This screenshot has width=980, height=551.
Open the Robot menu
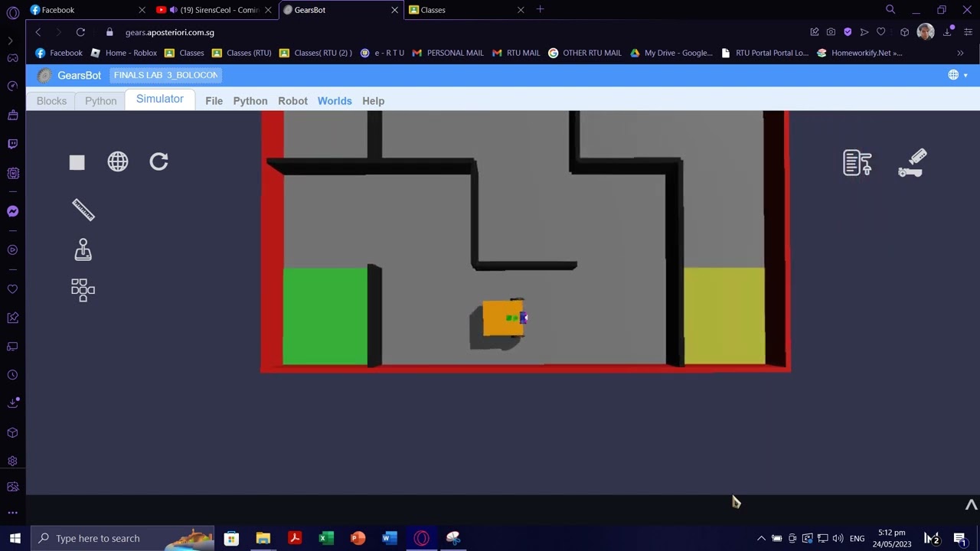[x=292, y=101]
